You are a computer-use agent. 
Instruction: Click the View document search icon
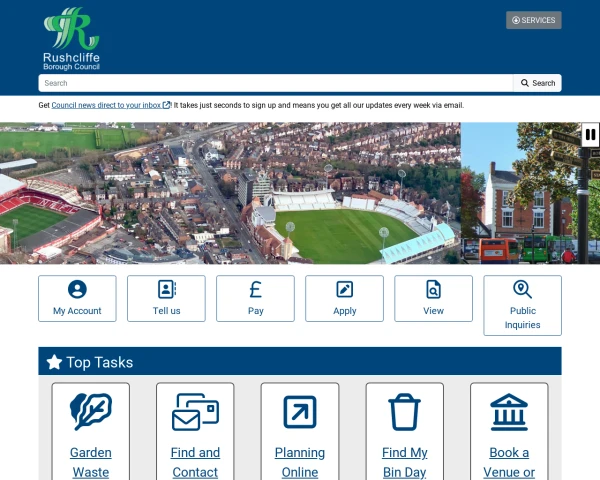point(434,289)
